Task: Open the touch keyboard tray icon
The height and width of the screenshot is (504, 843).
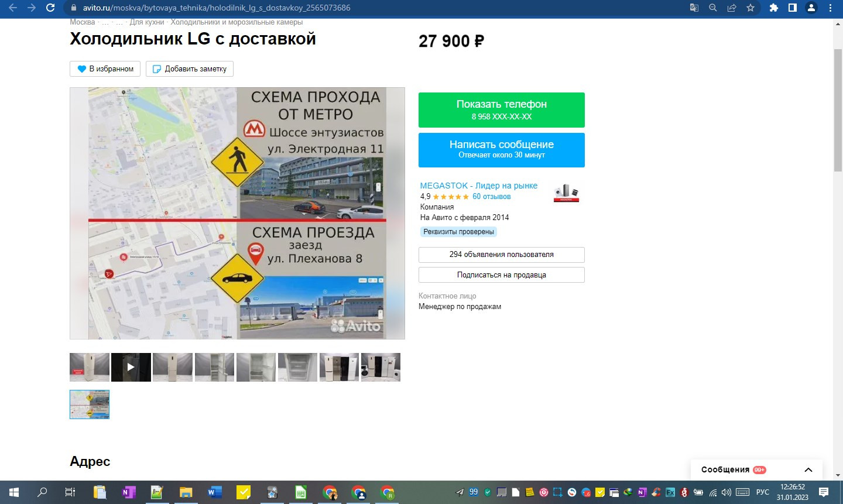Action: click(x=742, y=492)
